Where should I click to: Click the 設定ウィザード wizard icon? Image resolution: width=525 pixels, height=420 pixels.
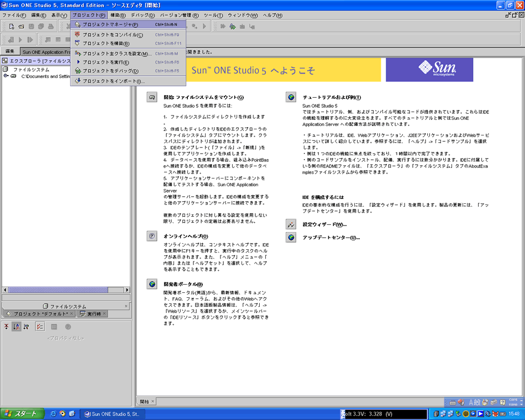tap(291, 224)
